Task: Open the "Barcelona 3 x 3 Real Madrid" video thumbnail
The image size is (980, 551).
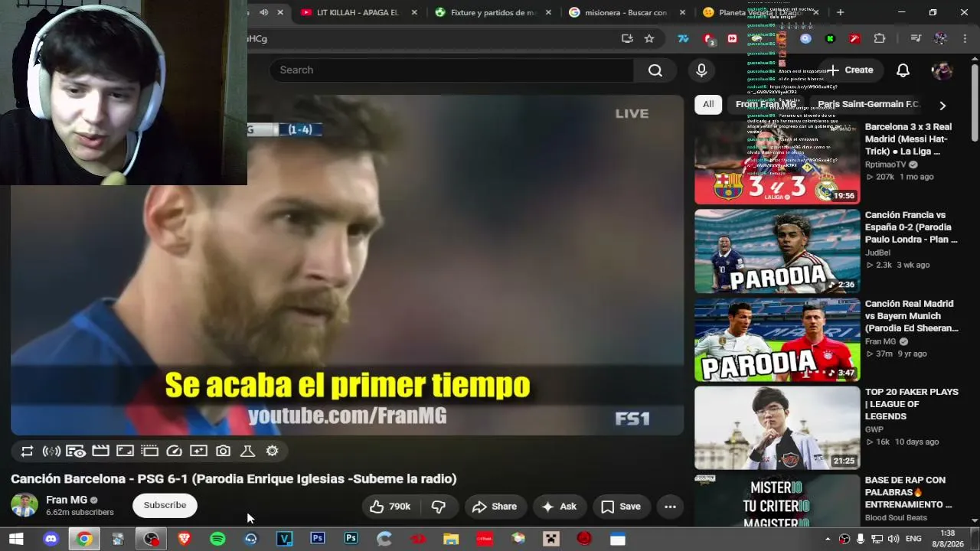Action: (777, 163)
